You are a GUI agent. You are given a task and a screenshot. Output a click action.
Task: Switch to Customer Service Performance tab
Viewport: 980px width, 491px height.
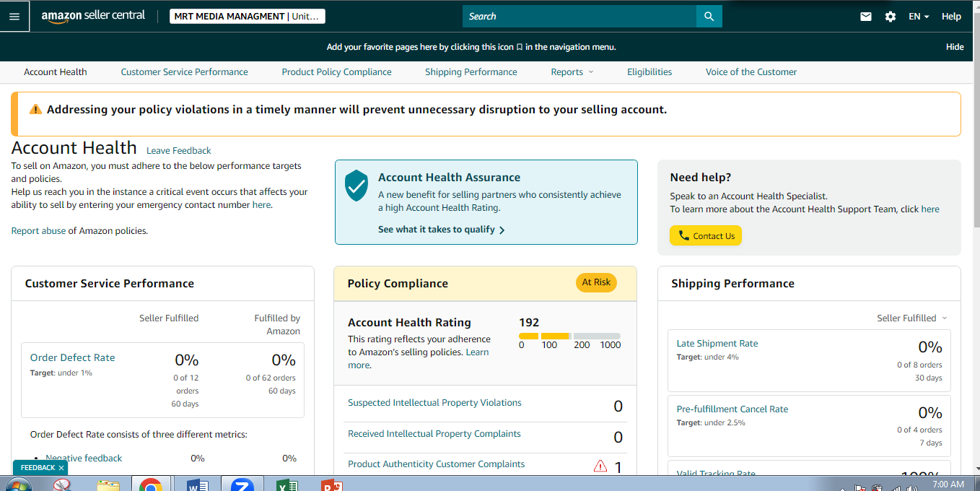point(184,72)
